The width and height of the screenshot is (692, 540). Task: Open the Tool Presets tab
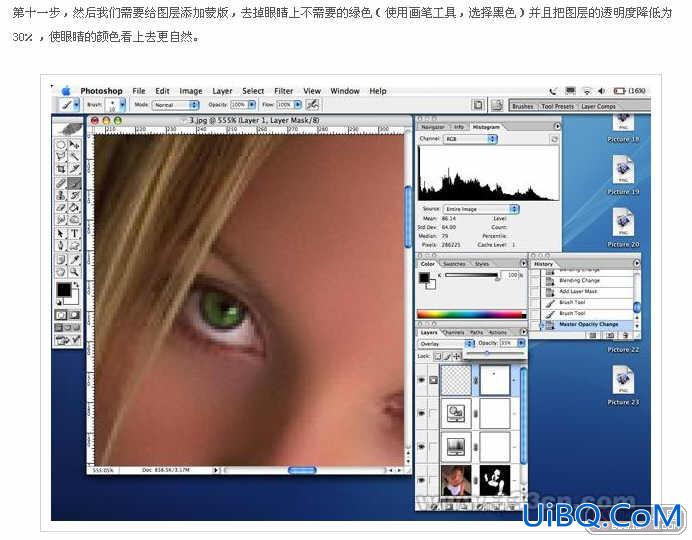(557, 106)
